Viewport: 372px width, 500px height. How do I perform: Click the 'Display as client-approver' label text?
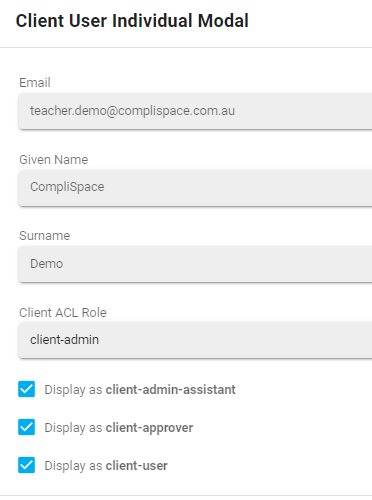(x=119, y=428)
